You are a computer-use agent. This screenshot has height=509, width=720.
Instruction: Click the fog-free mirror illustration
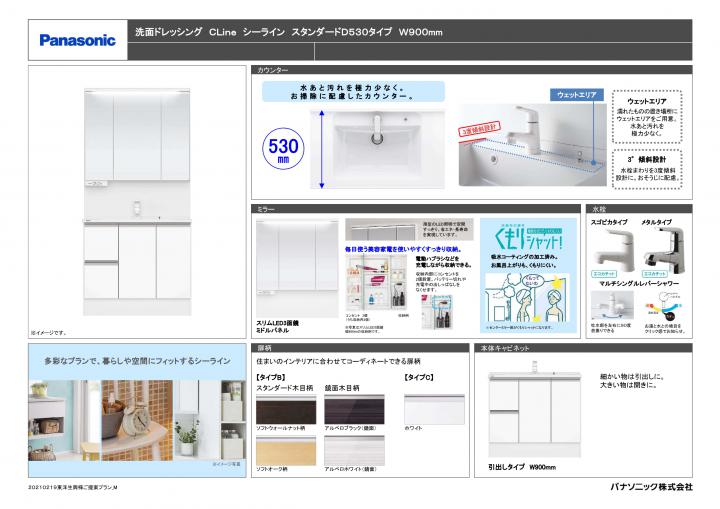tap(528, 298)
